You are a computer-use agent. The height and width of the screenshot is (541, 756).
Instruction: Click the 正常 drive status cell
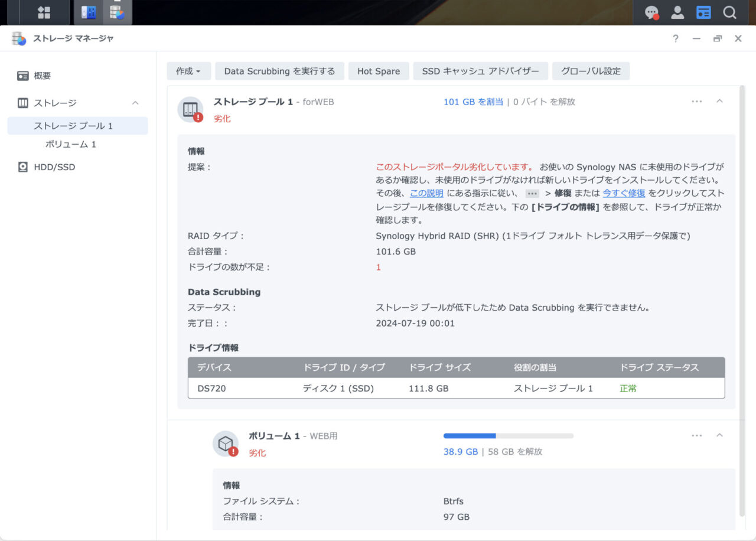[x=628, y=389]
